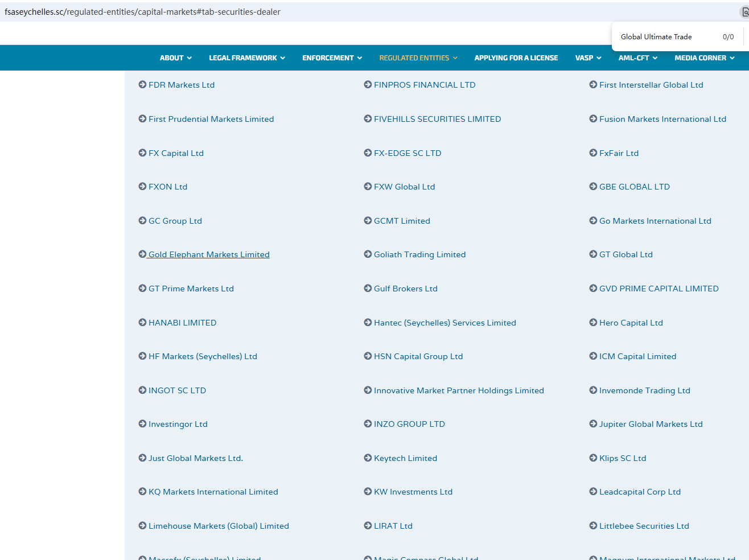Select the arrow icon before Klips SC Ltd
The width and height of the screenshot is (749, 560).
[x=593, y=458]
